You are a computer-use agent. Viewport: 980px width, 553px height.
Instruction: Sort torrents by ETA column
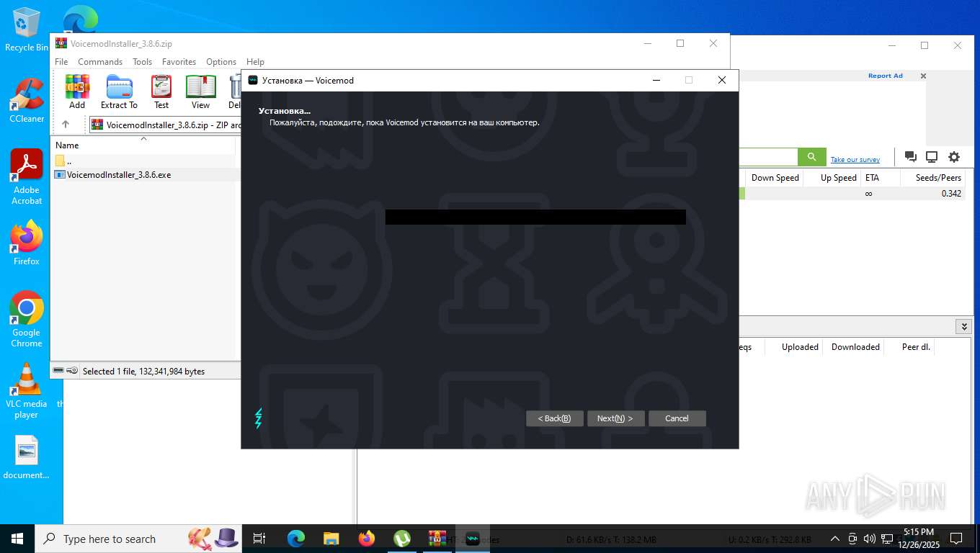click(x=881, y=178)
